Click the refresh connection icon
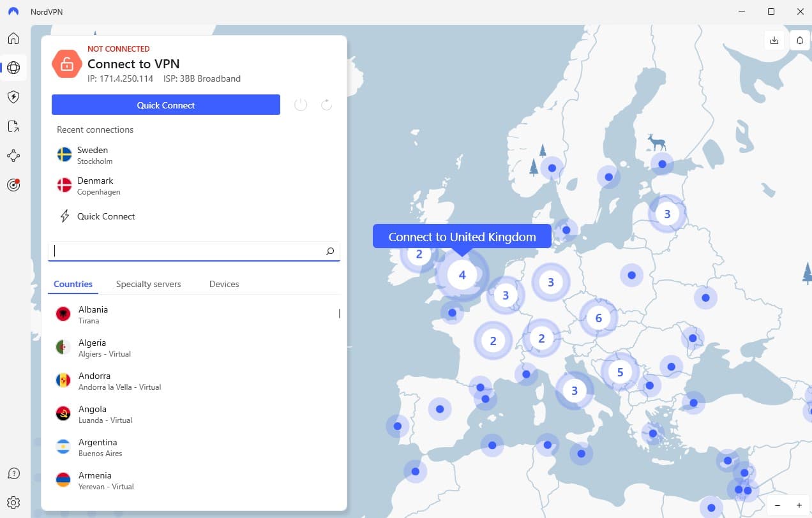812x518 pixels. (x=326, y=105)
